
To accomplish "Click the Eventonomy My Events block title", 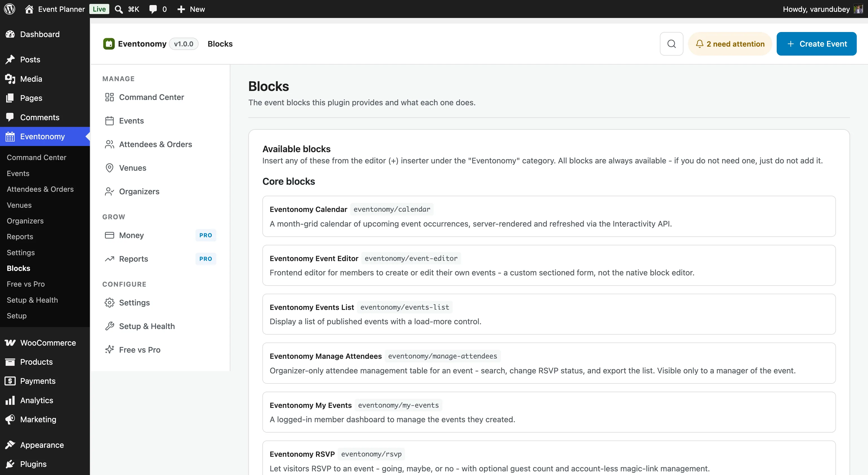I will pyautogui.click(x=311, y=405).
